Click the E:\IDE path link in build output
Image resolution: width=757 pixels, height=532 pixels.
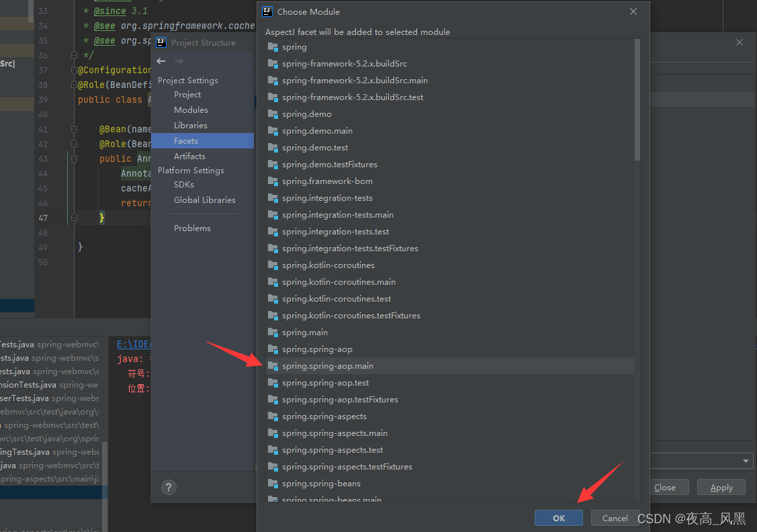134,344
